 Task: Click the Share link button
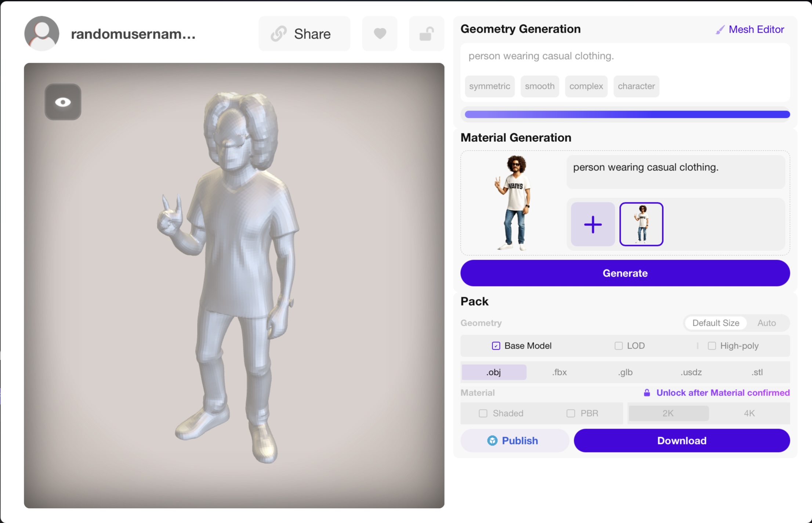click(x=304, y=33)
